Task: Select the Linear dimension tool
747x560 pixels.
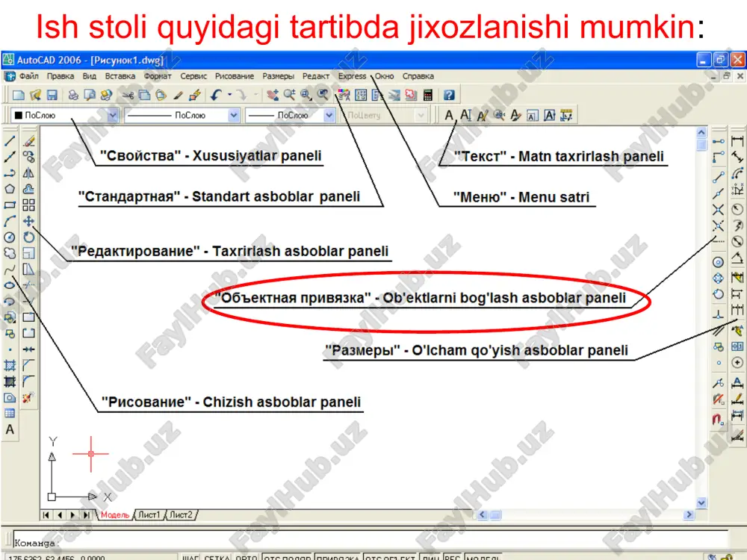Action: 737,141
